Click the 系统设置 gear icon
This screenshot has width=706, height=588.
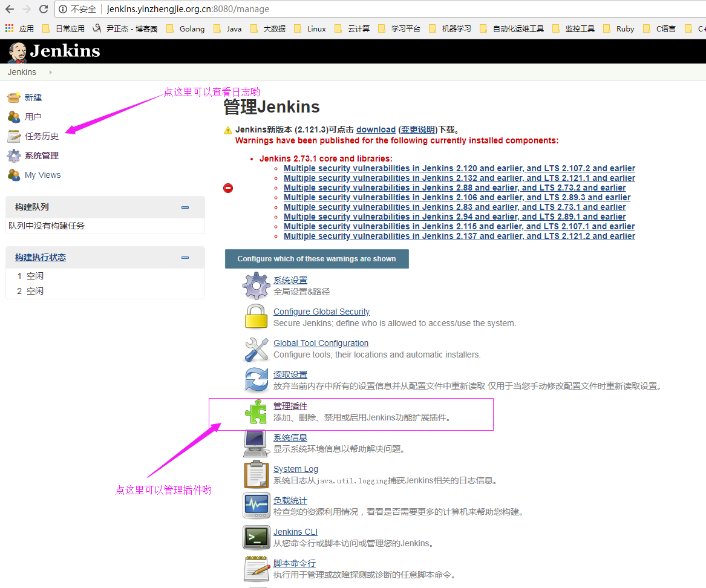click(256, 286)
